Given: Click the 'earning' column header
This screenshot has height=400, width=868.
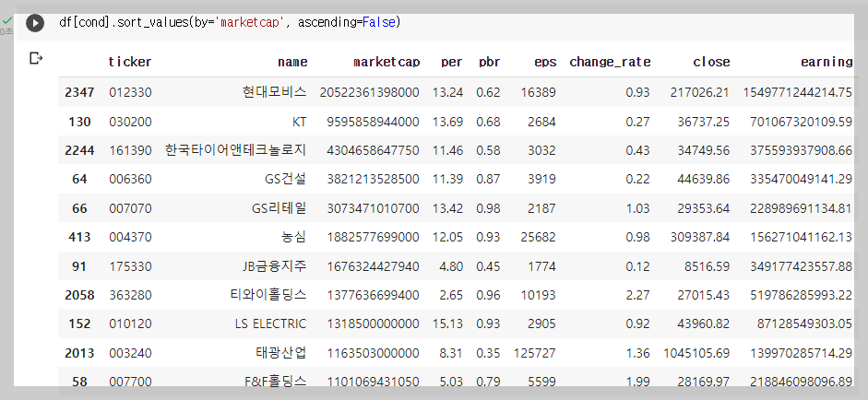Looking at the screenshot, I should click(x=826, y=62).
